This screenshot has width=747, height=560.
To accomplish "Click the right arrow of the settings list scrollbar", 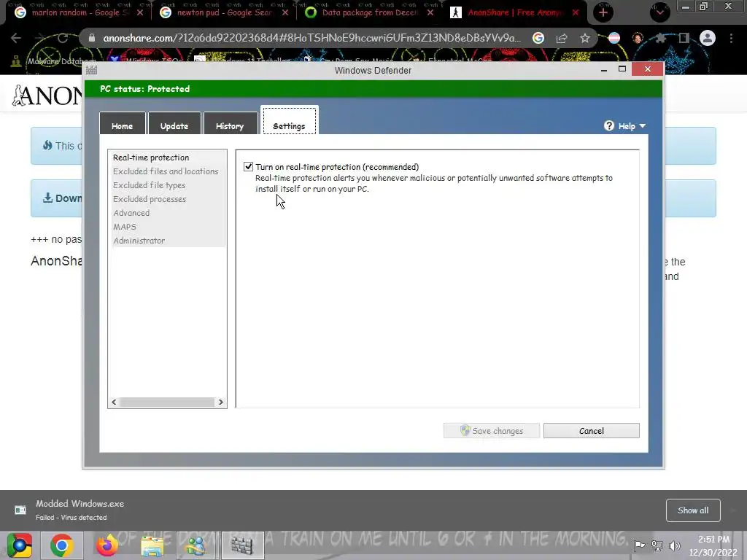I will pos(220,402).
